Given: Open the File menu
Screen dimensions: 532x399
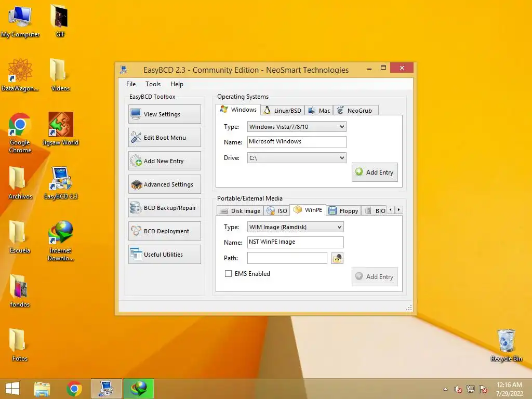Looking at the screenshot, I should pyautogui.click(x=131, y=84).
